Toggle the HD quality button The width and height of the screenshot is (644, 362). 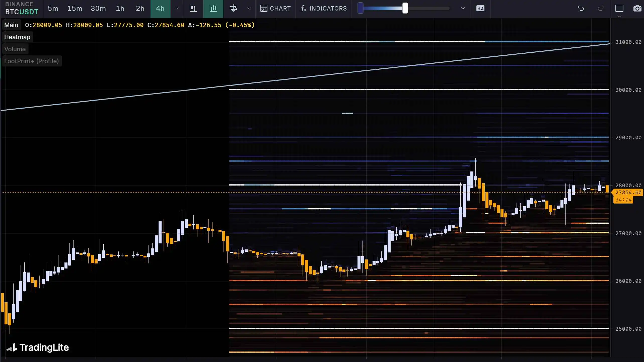(x=480, y=9)
